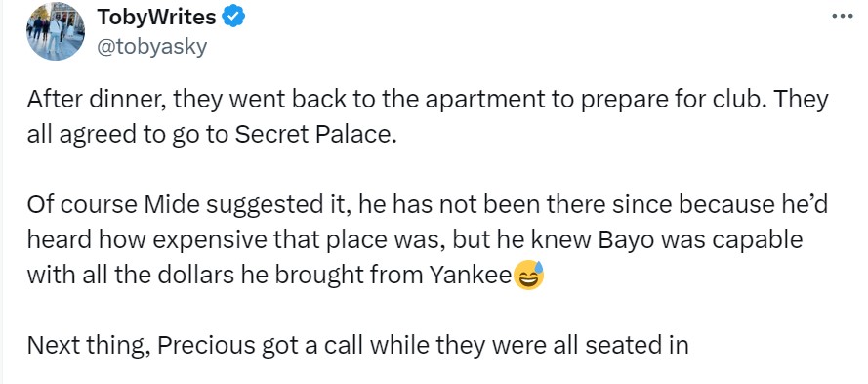Screen dimensions: 868x384
Task: Click the paragraph starting "Of course Mide"
Action: click(x=427, y=240)
